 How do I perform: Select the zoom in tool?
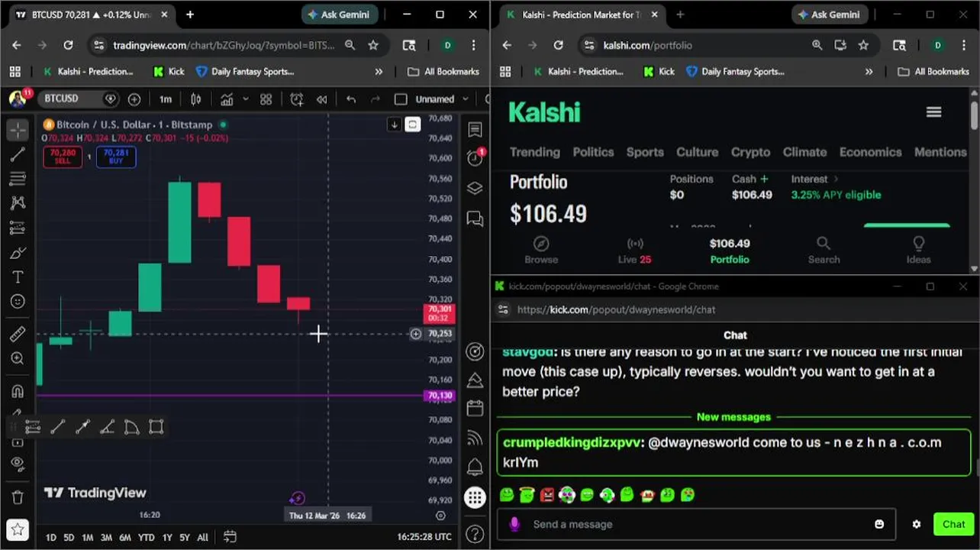point(18,358)
